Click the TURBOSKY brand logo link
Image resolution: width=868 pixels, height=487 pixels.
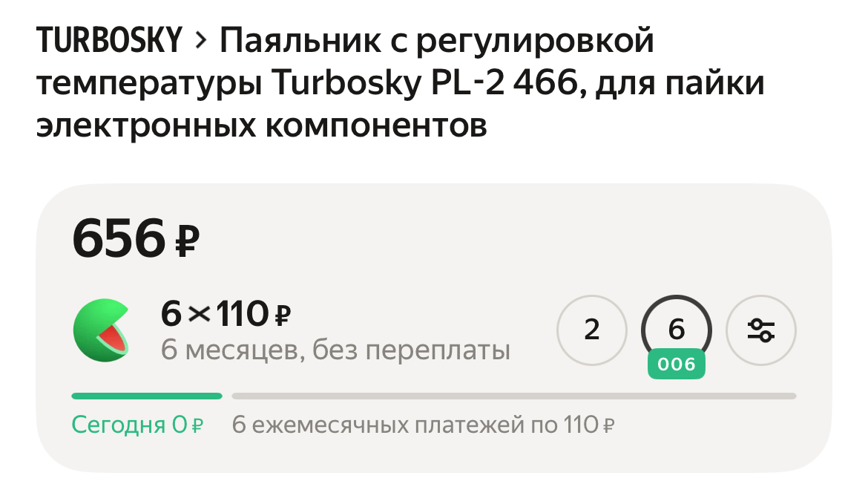click(109, 41)
